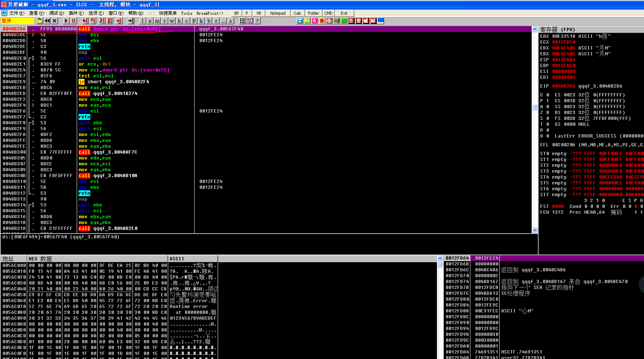Open Executable modules with the 'e' button
The height and width of the screenshot is (359, 644).
tap(150, 21)
